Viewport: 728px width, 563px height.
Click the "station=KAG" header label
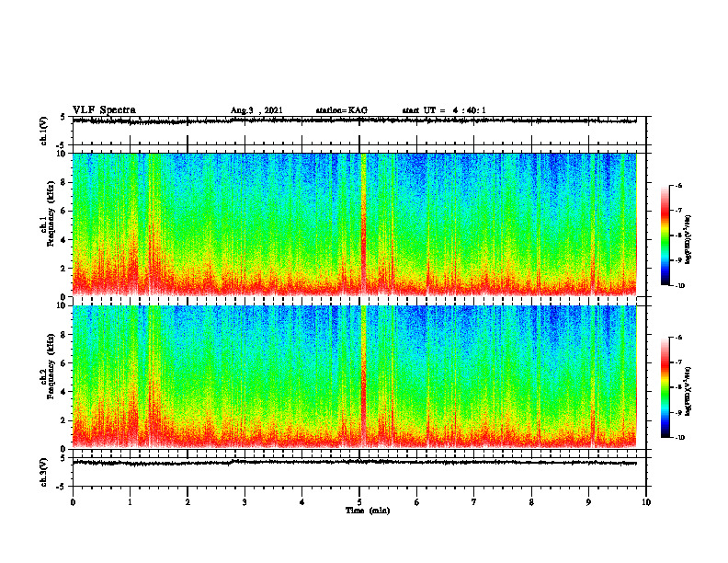[x=341, y=110]
